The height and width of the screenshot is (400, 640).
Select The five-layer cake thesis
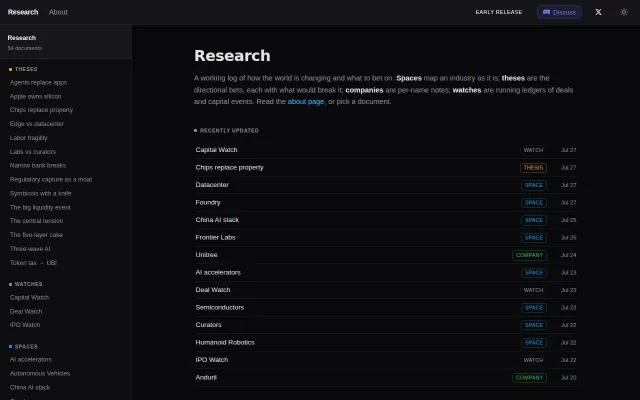(x=36, y=235)
